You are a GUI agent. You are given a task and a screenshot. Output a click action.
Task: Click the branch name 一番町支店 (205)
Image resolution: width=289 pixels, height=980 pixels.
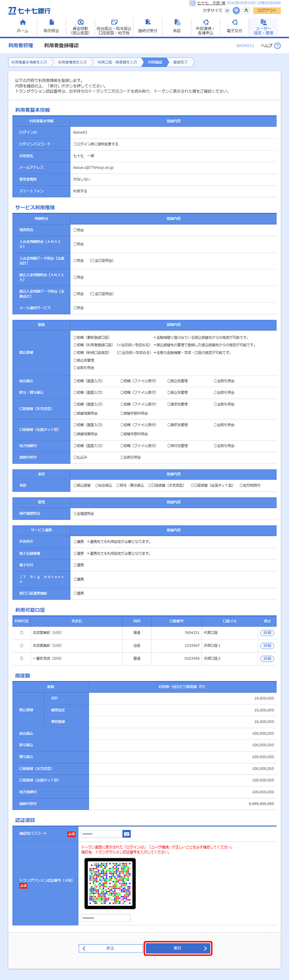click(x=47, y=659)
